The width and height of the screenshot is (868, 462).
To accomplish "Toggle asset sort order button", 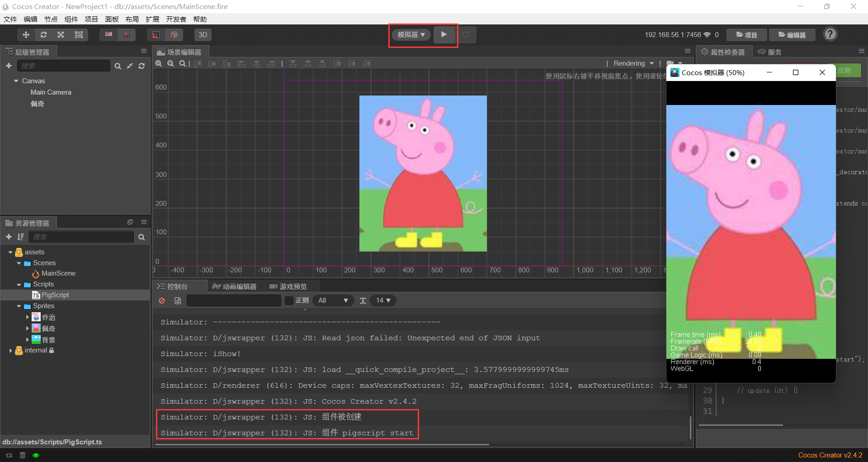I will click(x=21, y=237).
